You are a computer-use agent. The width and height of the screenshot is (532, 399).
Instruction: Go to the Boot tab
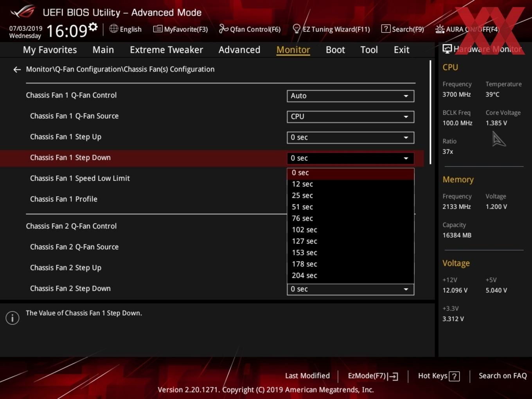click(x=335, y=50)
